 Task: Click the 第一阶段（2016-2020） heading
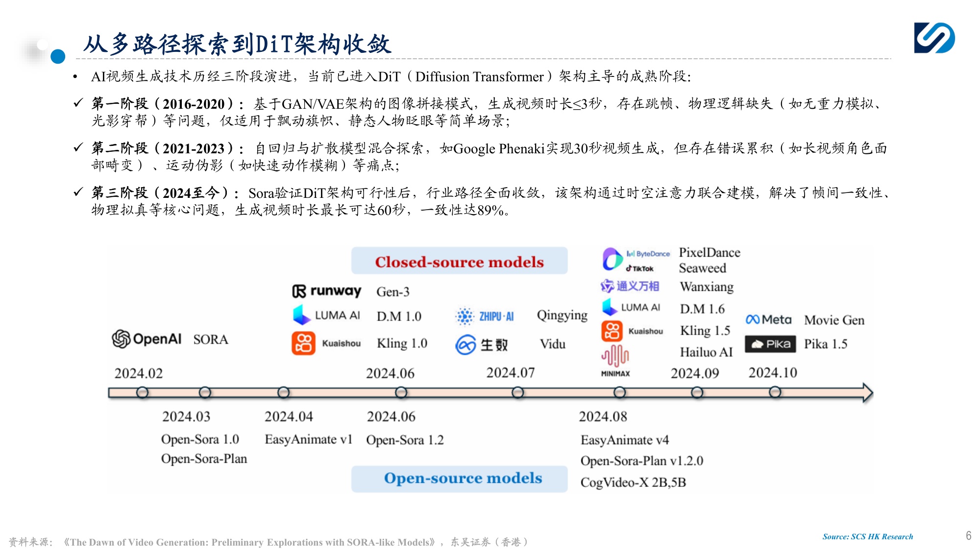click(167, 104)
